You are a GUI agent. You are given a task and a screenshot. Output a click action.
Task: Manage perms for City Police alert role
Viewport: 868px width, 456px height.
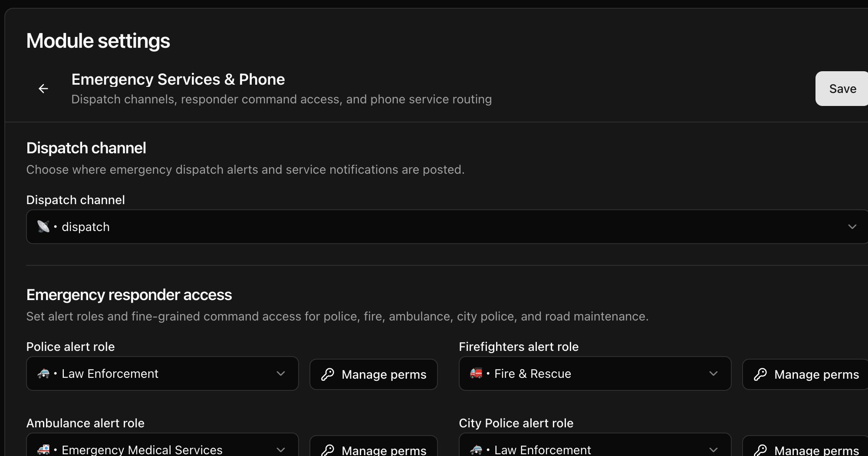[x=806, y=446]
